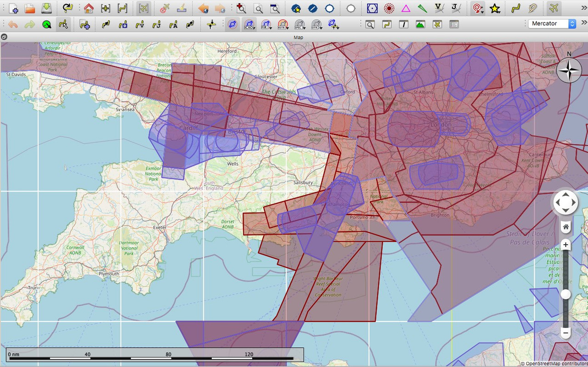Open OTR other airspaces dropdown
This screenshot has height=367, width=588.
tap(317, 24)
